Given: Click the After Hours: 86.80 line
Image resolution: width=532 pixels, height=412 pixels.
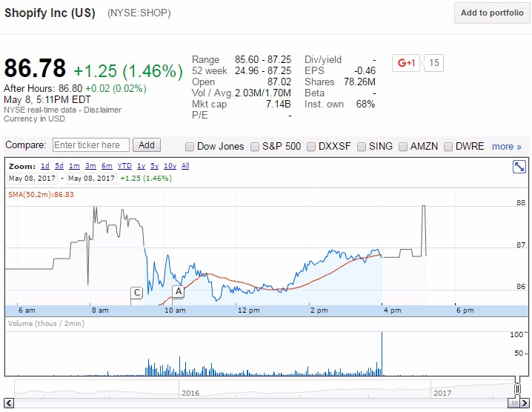Looking at the screenshot, I should click(x=75, y=89).
